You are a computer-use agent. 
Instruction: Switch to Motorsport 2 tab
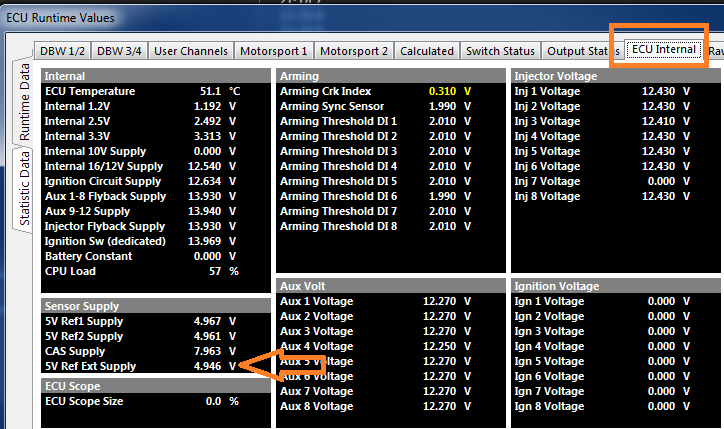(x=354, y=51)
